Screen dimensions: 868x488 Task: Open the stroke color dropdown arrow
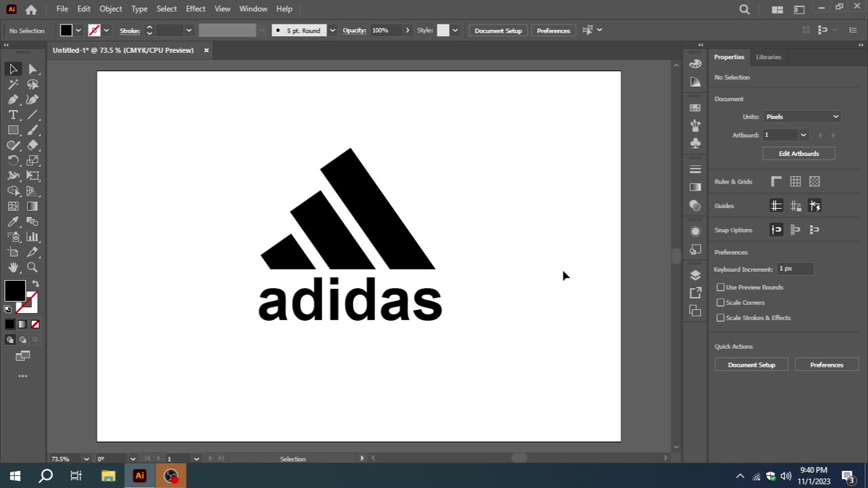click(106, 30)
